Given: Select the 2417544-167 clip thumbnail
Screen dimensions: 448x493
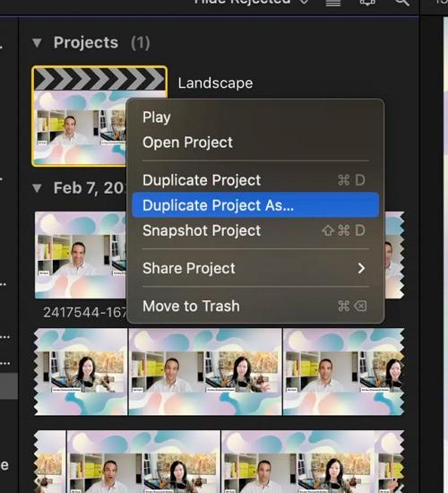Looking at the screenshot, I should point(80,255).
